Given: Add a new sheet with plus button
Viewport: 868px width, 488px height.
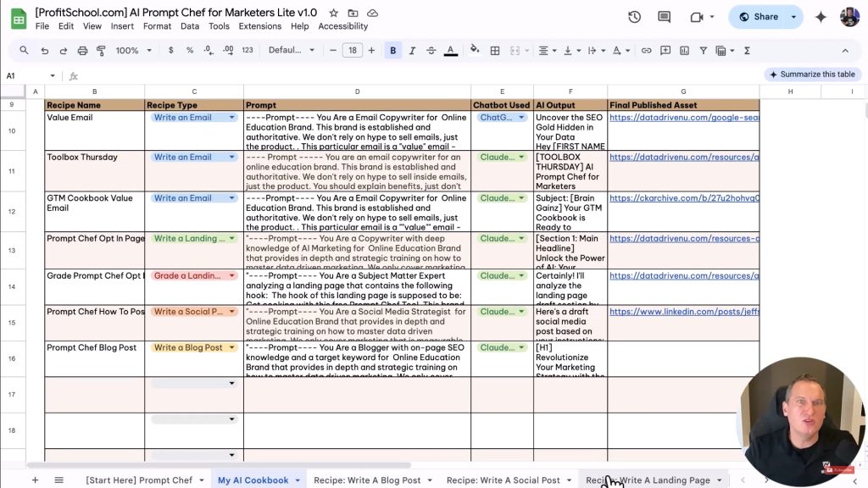Looking at the screenshot, I should [x=35, y=480].
